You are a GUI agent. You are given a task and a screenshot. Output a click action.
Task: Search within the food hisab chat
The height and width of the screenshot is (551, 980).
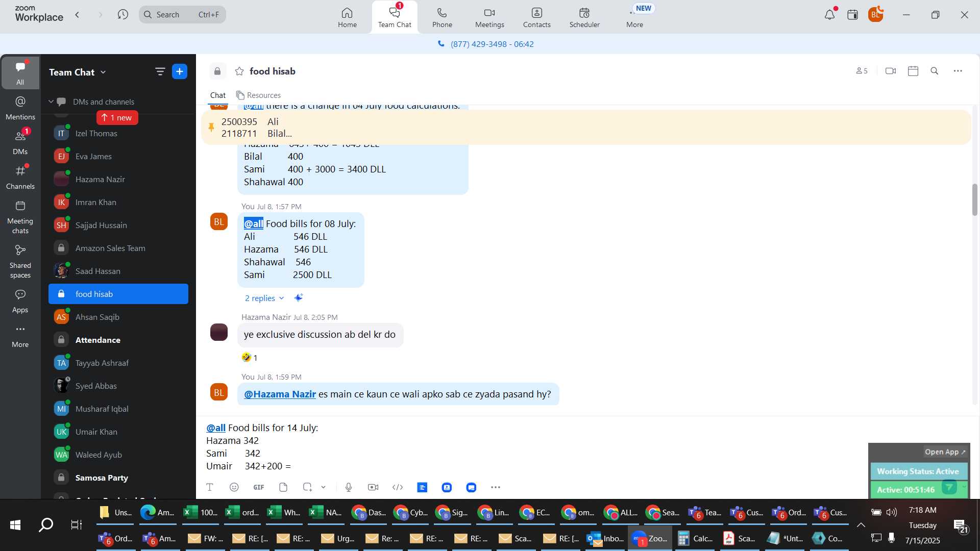935,71
